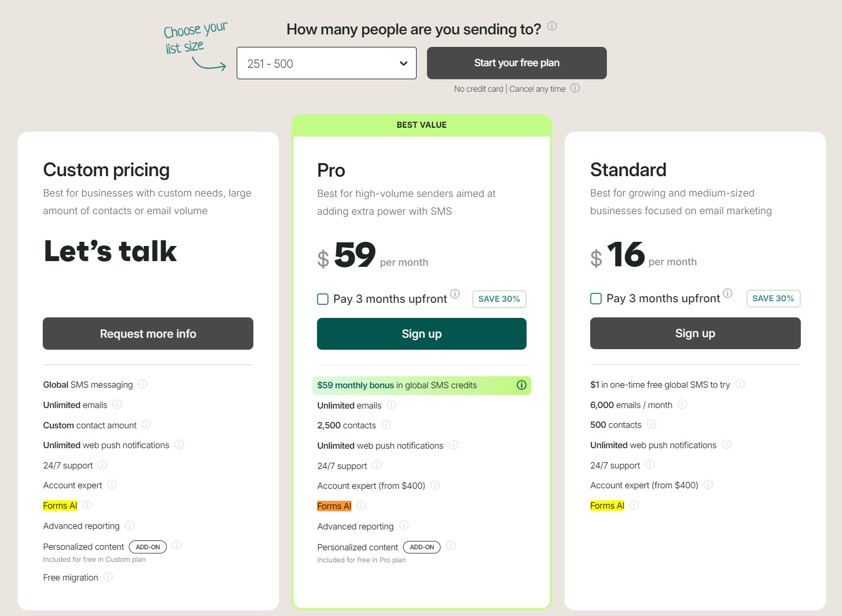Open info for 2,500 contacts in Pro plan
The width and height of the screenshot is (842, 616).
coord(386,425)
